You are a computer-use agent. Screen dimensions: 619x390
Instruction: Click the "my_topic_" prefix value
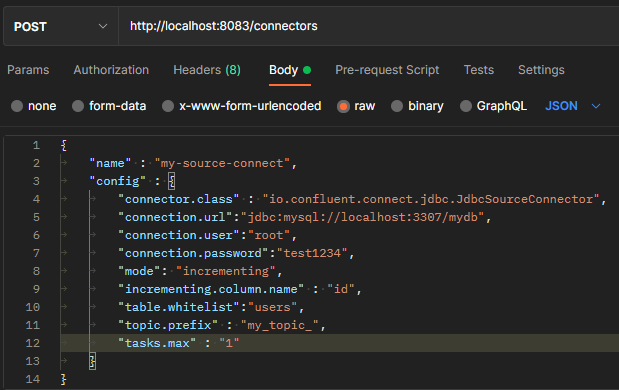point(279,325)
